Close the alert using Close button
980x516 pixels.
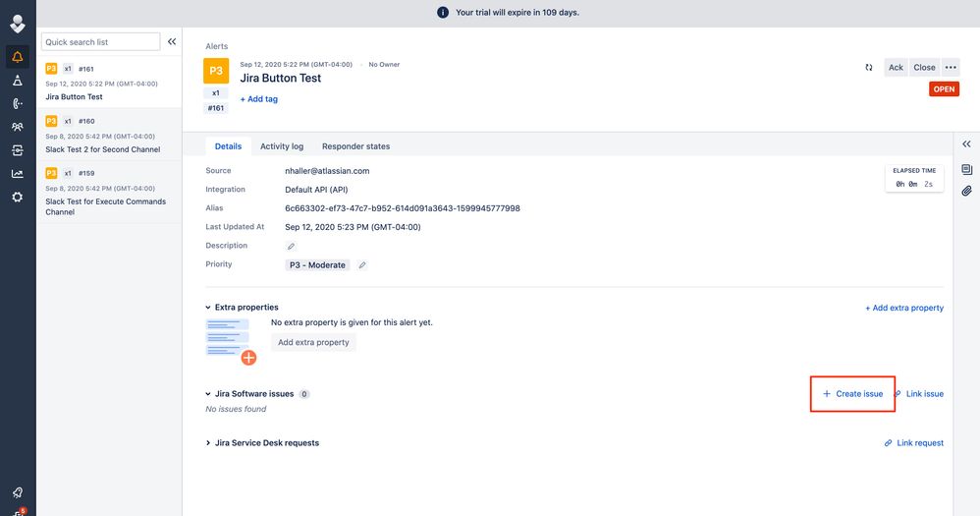coord(924,68)
